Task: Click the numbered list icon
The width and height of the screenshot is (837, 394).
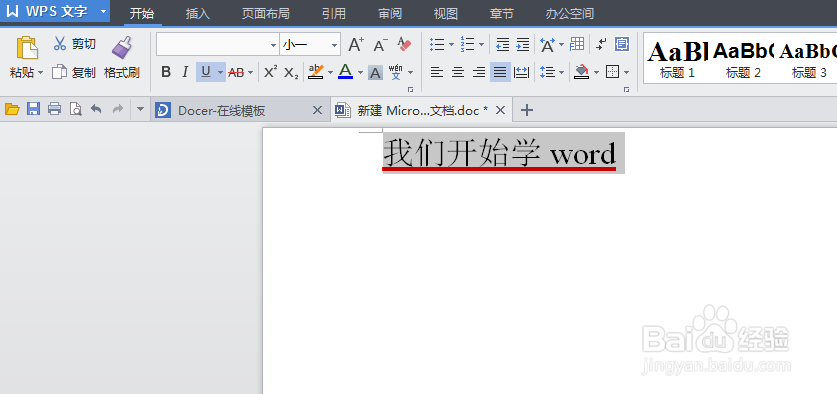Action: (468, 45)
